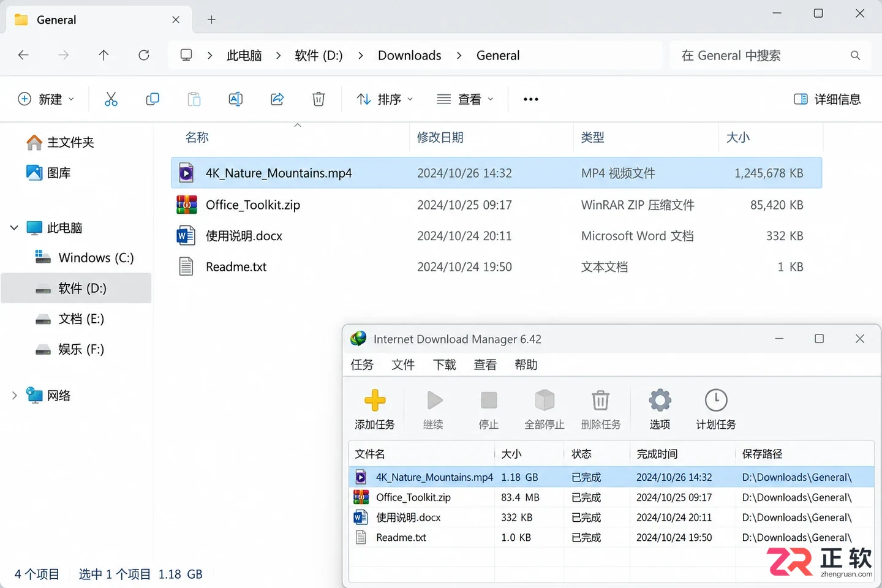The width and height of the screenshot is (882, 588).
Task: Collapse the This PC (此电脑) tree node
Action: (x=14, y=228)
